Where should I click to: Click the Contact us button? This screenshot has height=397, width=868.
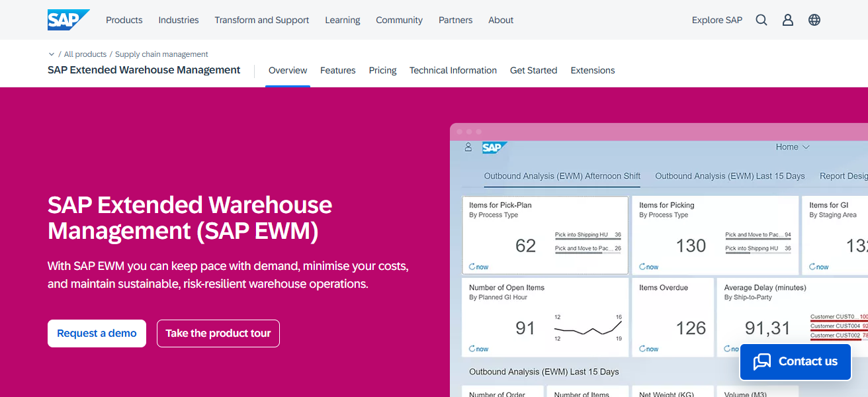795,361
